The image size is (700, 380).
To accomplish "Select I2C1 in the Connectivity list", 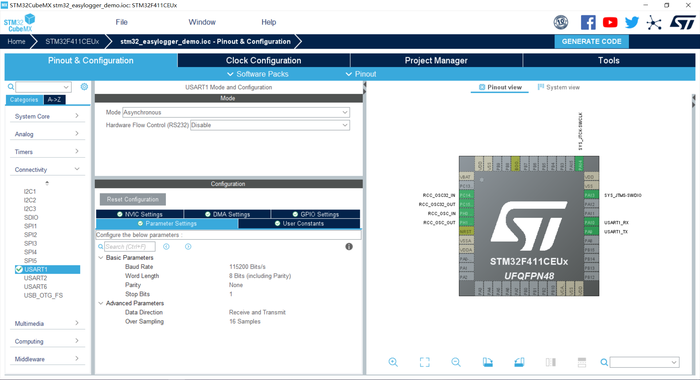I will click(30, 191).
